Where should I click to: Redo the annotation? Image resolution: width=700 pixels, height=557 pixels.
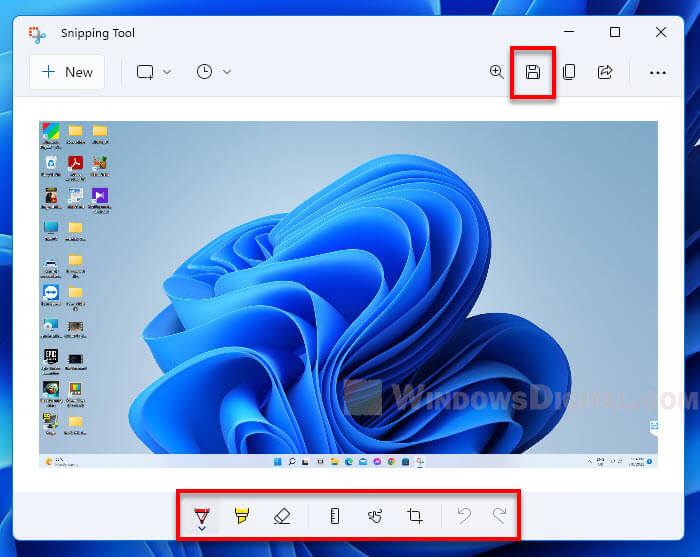[x=500, y=515]
